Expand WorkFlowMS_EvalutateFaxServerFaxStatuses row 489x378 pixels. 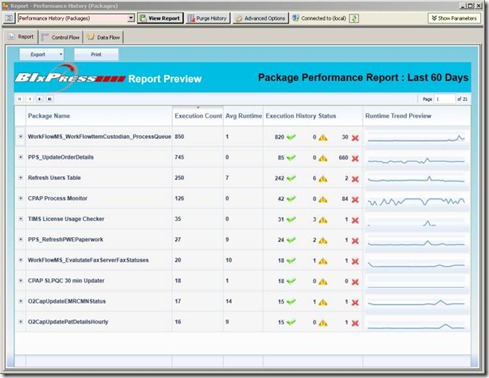(20, 260)
